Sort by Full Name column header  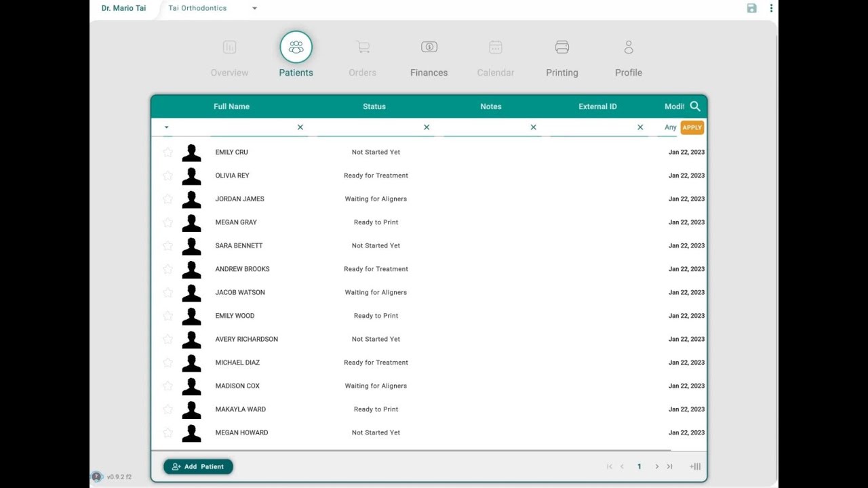coord(231,106)
